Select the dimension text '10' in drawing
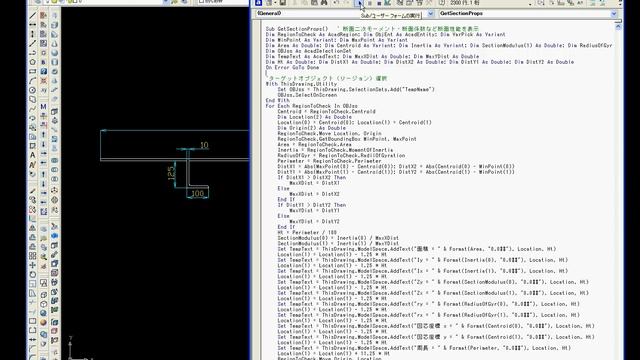This screenshot has width=640, height=360. click(x=204, y=145)
